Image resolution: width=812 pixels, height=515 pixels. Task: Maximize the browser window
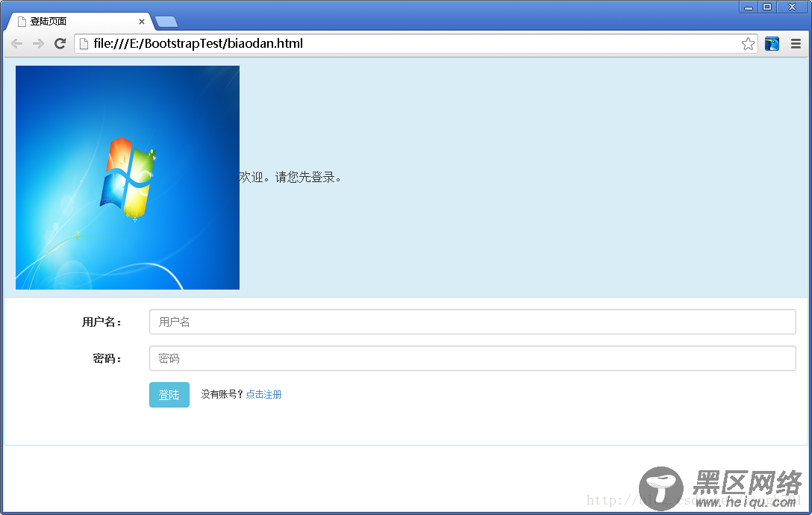[767, 7]
